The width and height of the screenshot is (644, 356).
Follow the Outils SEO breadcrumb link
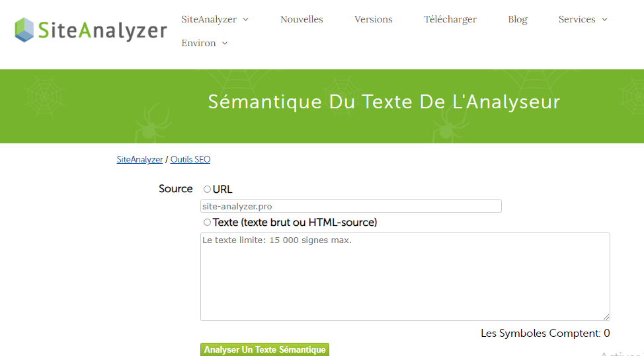coord(190,160)
